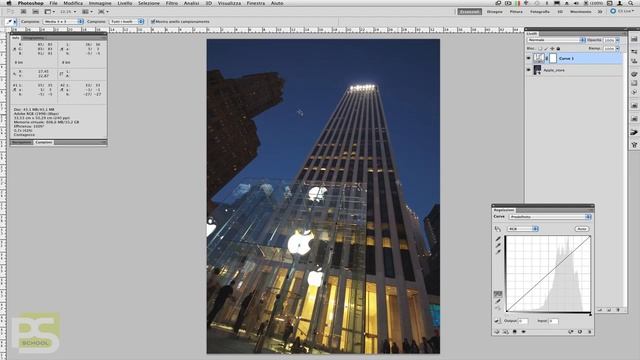Open the Aiuto menu

[x=277, y=3]
